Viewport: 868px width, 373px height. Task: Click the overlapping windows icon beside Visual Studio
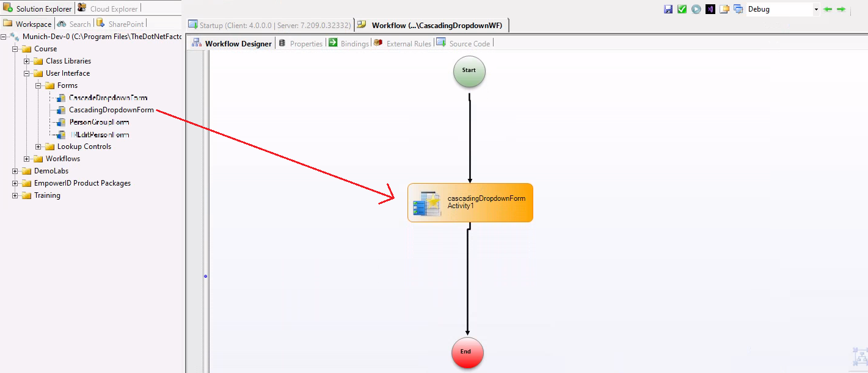pyautogui.click(x=724, y=9)
